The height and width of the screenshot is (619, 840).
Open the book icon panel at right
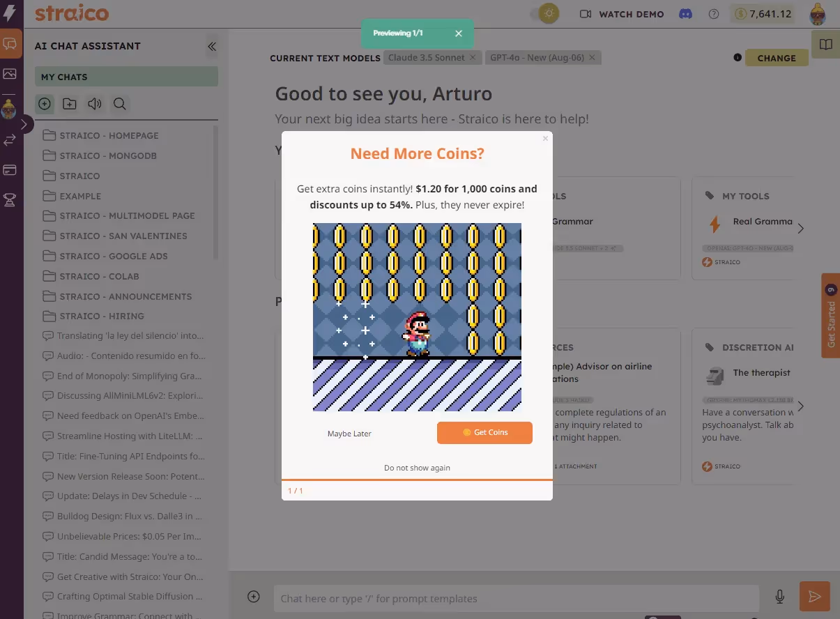(x=825, y=45)
